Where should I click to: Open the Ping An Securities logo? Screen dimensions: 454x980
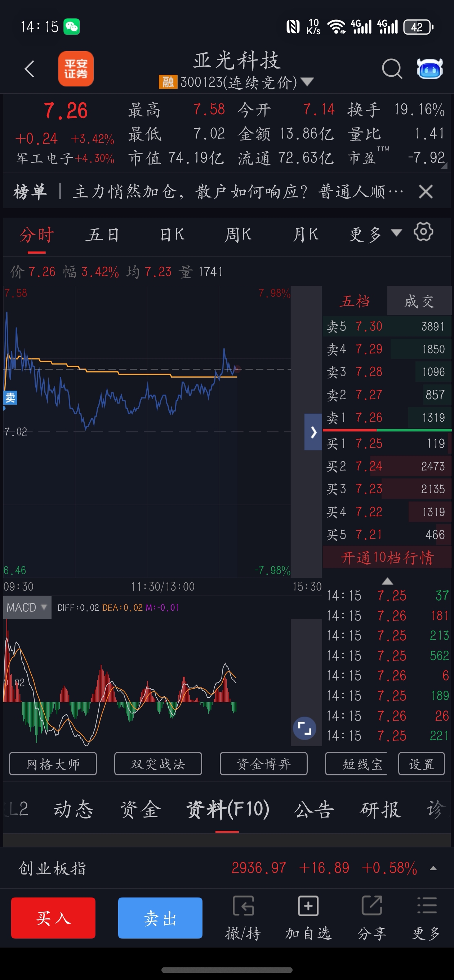point(76,68)
